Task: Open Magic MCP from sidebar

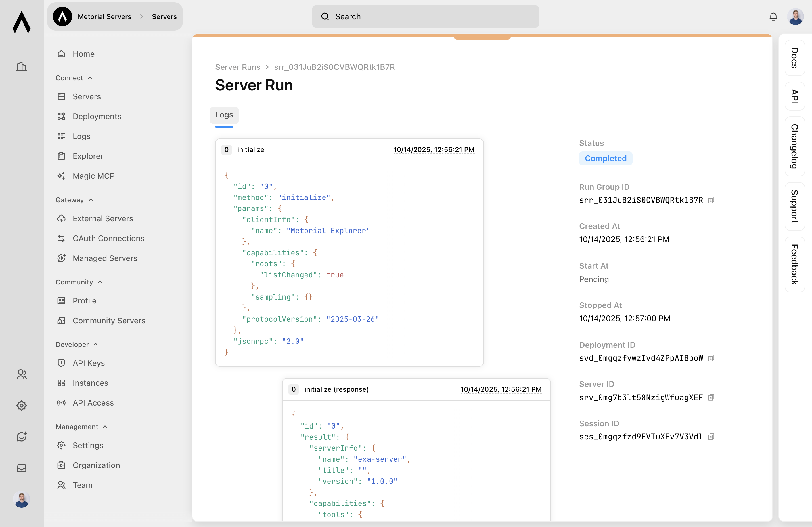Action: tap(93, 176)
